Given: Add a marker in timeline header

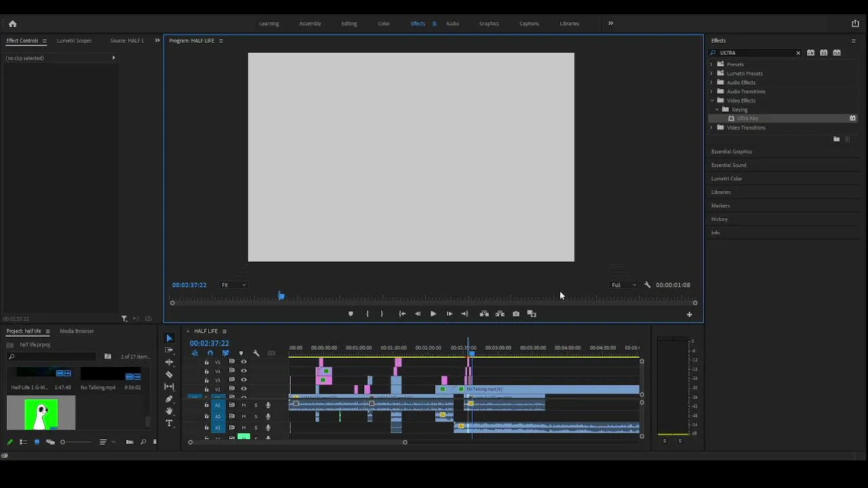Looking at the screenshot, I should point(241,353).
